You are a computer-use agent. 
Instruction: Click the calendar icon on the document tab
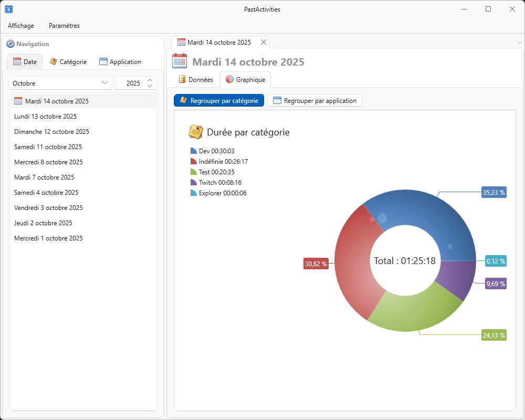pos(181,42)
